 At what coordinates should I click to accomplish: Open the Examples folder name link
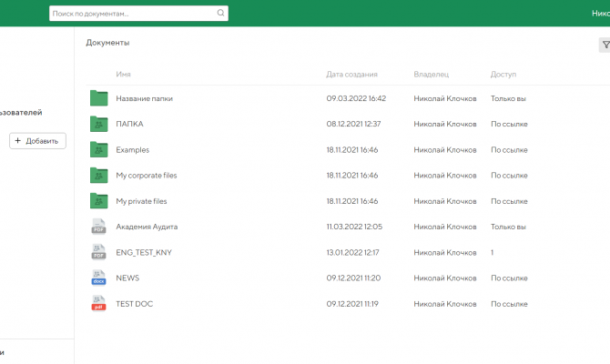[x=133, y=150]
